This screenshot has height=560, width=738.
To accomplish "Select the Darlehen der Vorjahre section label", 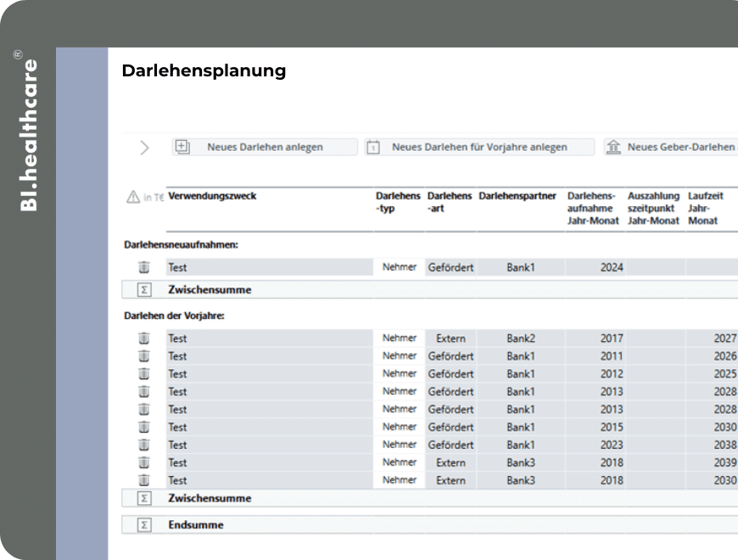I will click(x=174, y=316).
